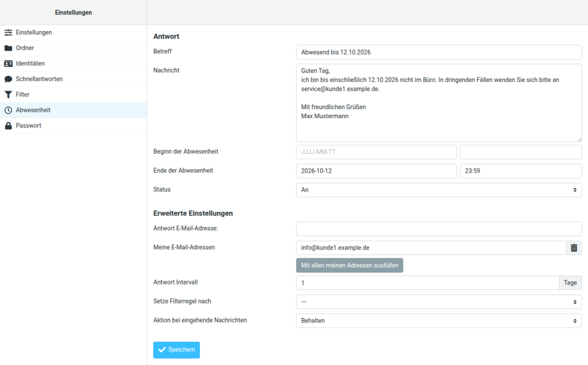
Task: Expand the Setze Filterregel nach dropdown
Action: 439,302
